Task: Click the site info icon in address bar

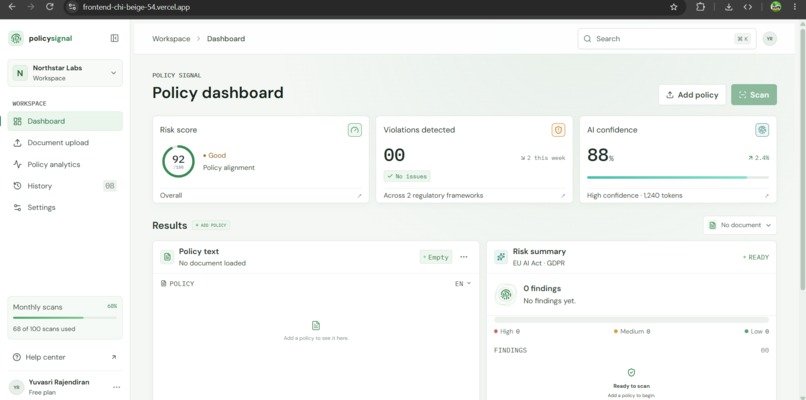Action: pyautogui.click(x=72, y=7)
